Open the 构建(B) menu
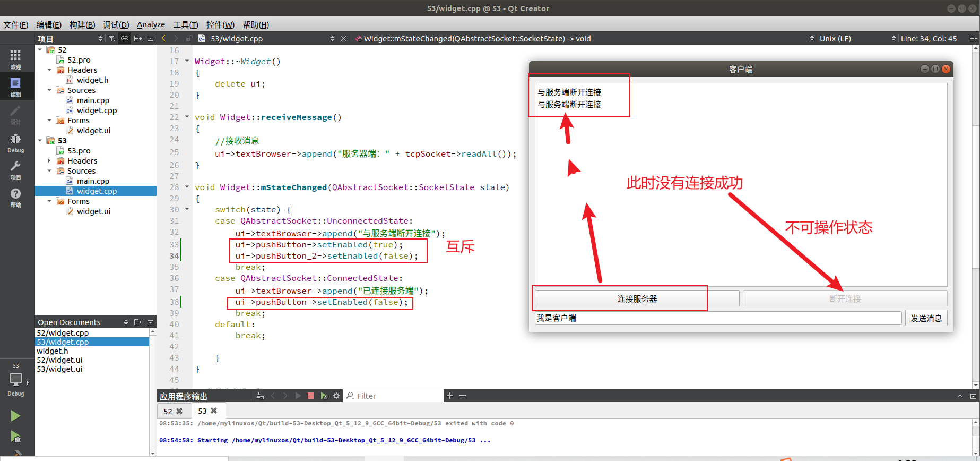The image size is (980, 461). pyautogui.click(x=82, y=24)
